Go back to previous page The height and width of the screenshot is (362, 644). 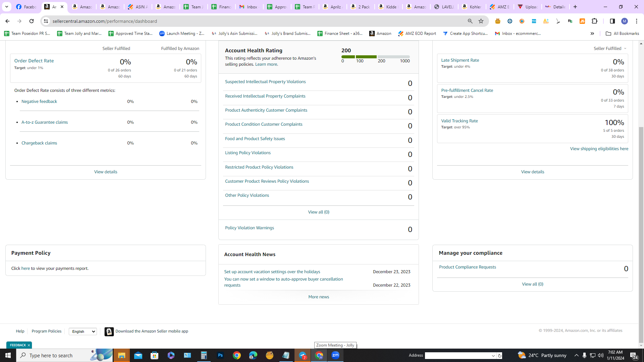(x=7, y=21)
